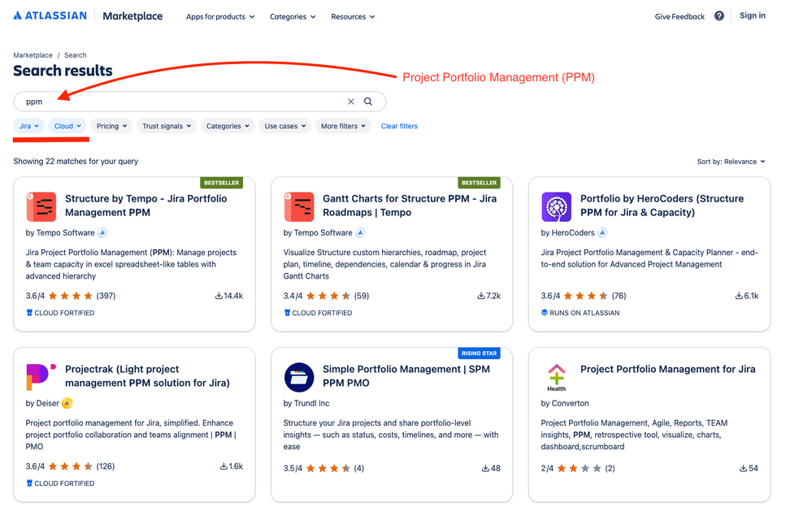Click the gold partner badge beside Deiser

tap(67, 404)
